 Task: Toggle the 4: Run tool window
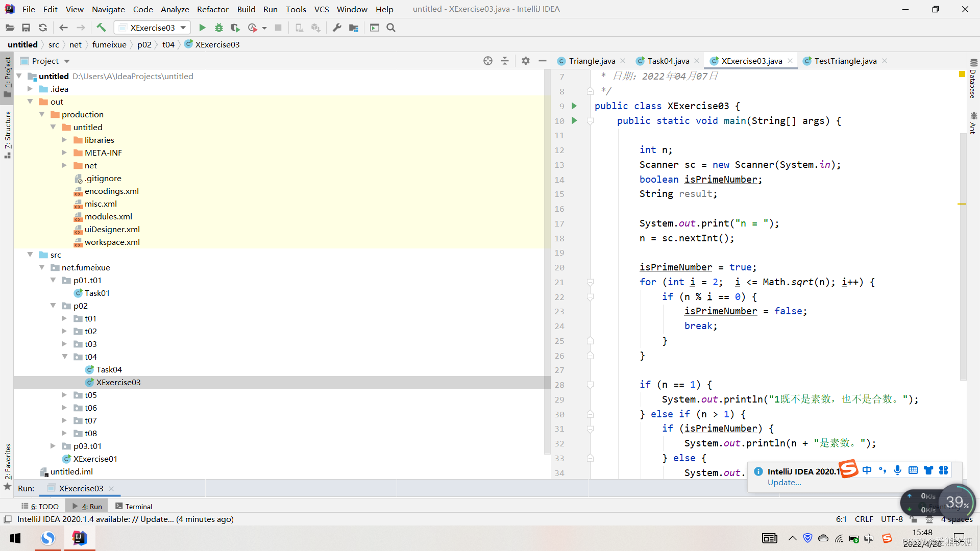click(x=87, y=506)
